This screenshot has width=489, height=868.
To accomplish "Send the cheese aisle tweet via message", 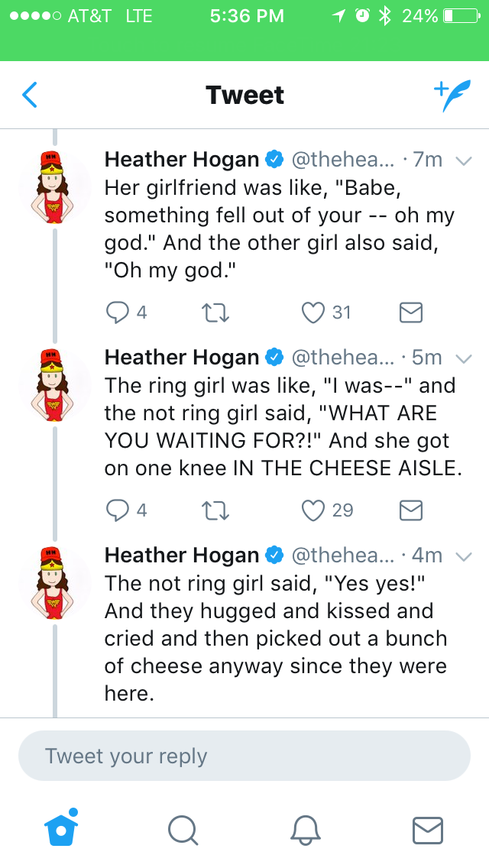I will pos(411,510).
